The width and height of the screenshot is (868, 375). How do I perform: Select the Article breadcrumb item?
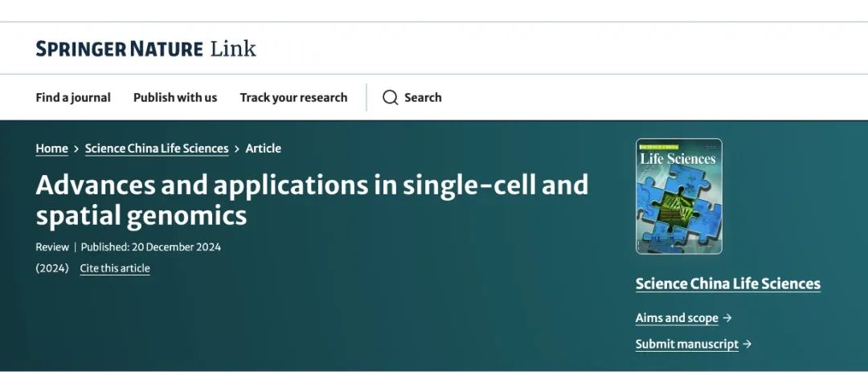pos(264,149)
